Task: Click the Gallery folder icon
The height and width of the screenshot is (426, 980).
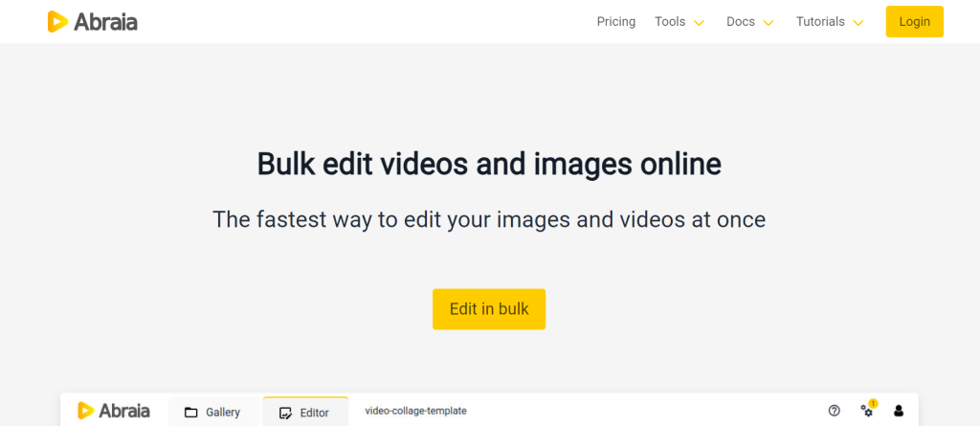Action: (x=191, y=413)
